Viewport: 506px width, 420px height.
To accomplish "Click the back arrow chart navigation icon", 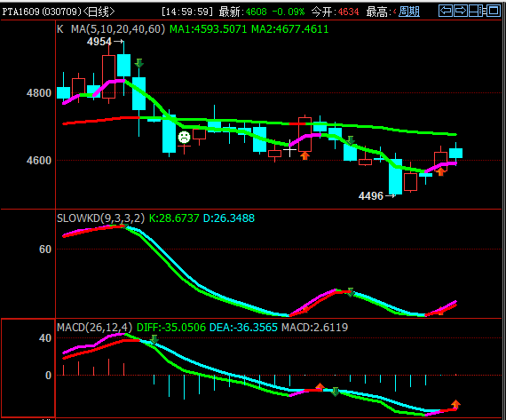I will [x=446, y=11].
